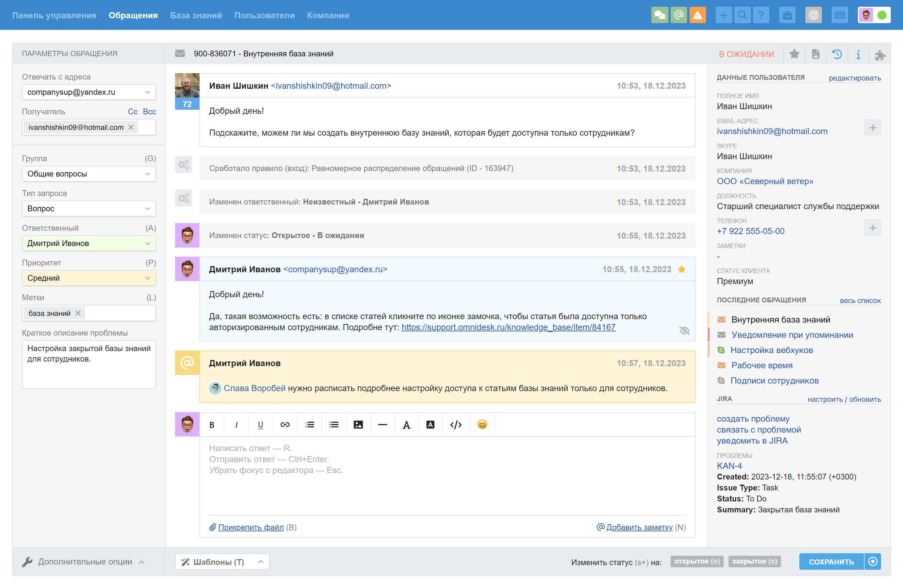Show ticket info icon
Image resolution: width=903 pixels, height=588 pixels.
(x=858, y=54)
